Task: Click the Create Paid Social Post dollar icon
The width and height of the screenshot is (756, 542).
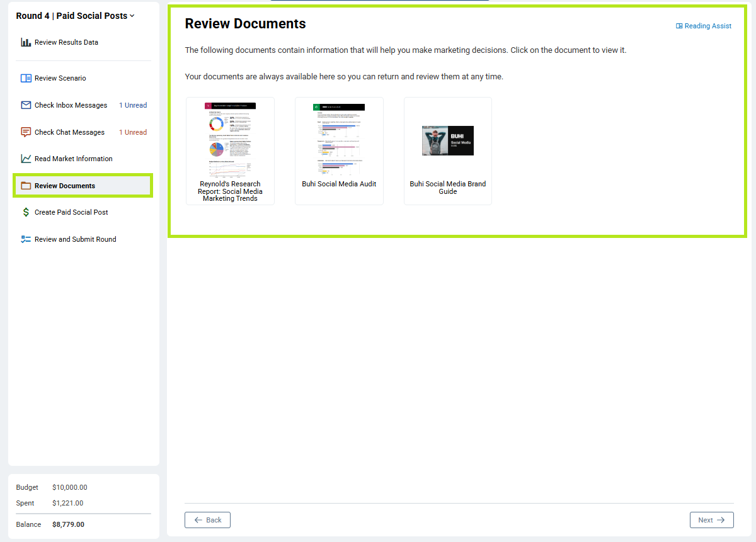Action: pyautogui.click(x=26, y=212)
